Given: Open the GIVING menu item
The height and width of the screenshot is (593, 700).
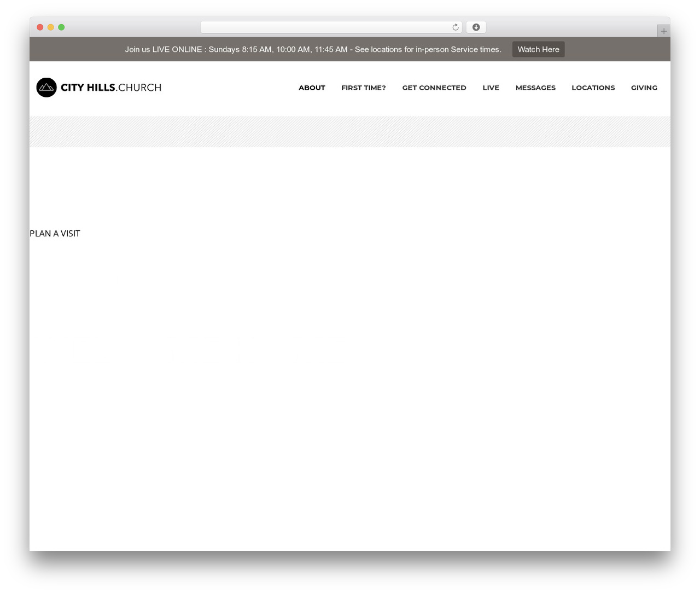Looking at the screenshot, I should (644, 88).
